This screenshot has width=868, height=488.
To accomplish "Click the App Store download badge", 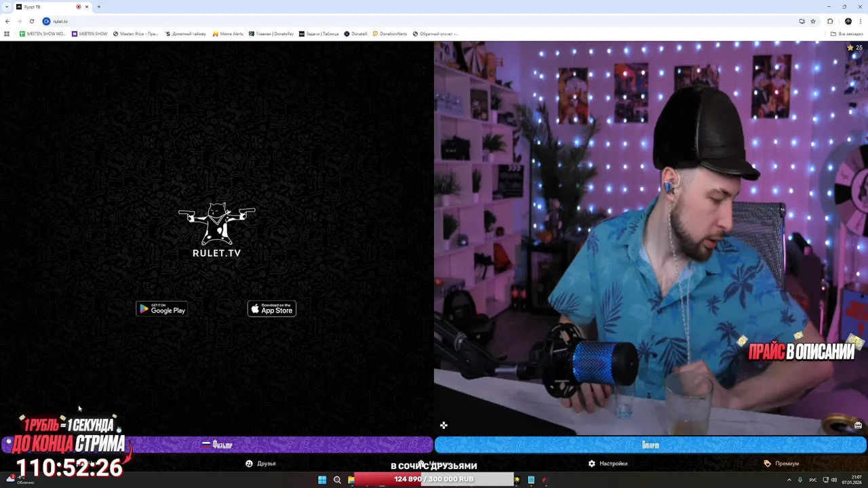I will click(272, 309).
